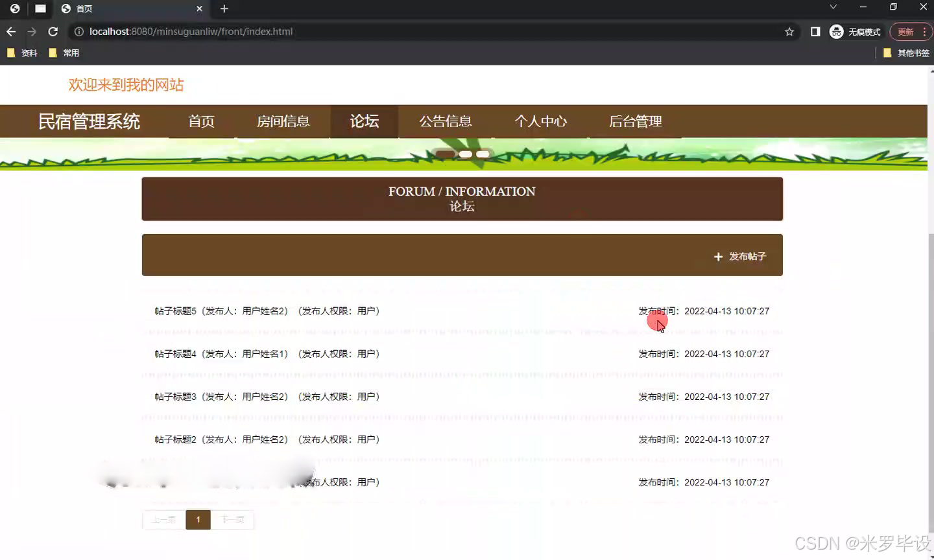Viewport: 934px width, 560px height.
Task: Click the 下一页 pagination button
Action: point(233,519)
